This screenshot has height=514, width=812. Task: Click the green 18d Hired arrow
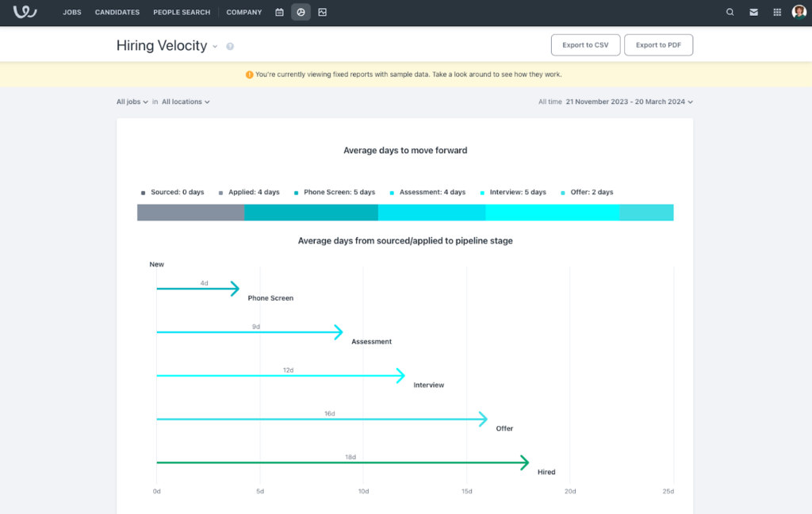coord(343,462)
